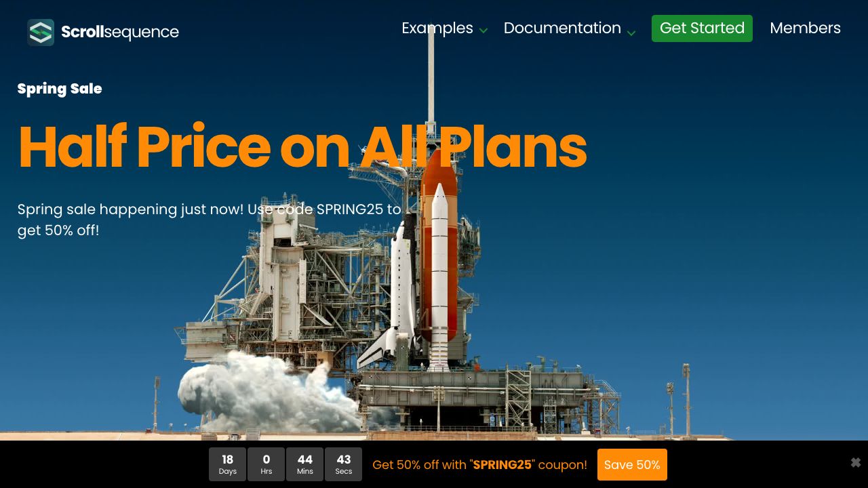The image size is (868, 488).
Task: Click the bold SPRING25 coupon code in banner
Action: pyautogui.click(x=502, y=465)
